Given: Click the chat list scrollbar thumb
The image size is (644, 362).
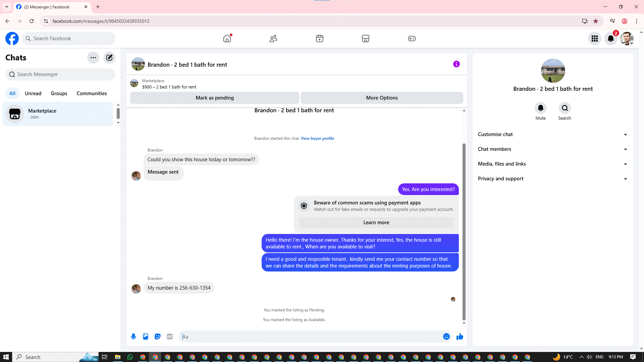Looking at the screenshot, I should [118, 113].
